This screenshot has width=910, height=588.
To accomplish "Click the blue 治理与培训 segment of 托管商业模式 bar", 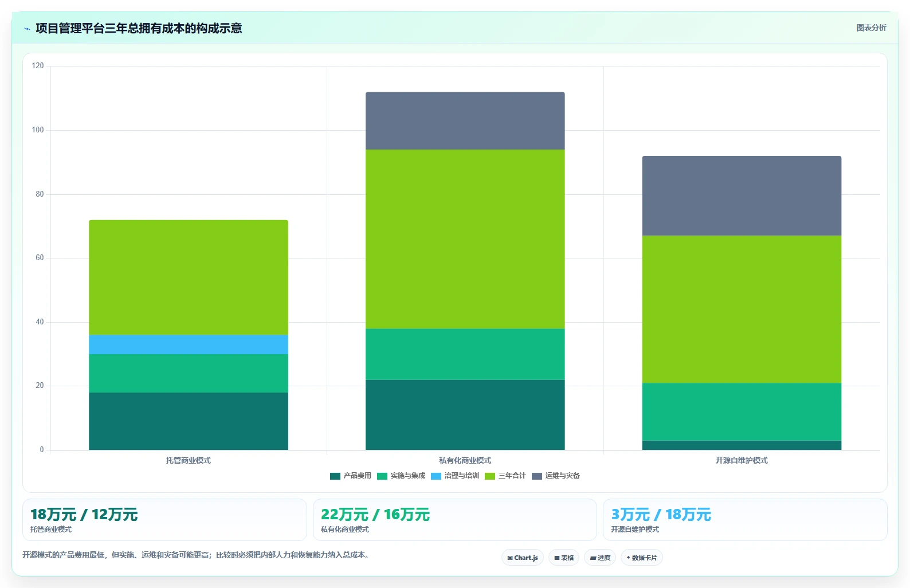I will pyautogui.click(x=189, y=344).
